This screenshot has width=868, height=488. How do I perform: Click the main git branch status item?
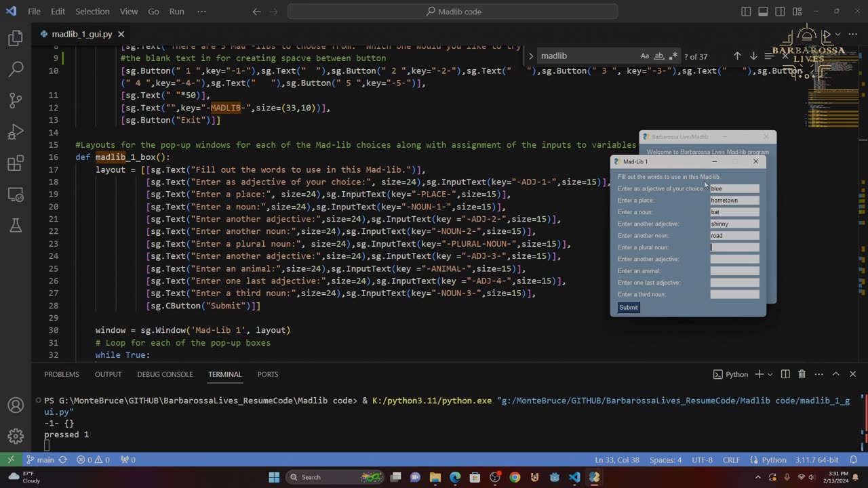click(x=40, y=460)
